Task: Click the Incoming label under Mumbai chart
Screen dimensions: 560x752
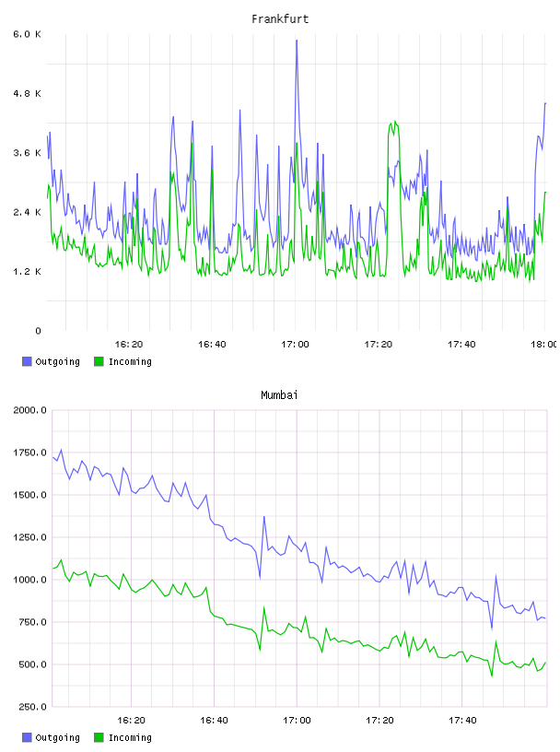Action: 130,737
